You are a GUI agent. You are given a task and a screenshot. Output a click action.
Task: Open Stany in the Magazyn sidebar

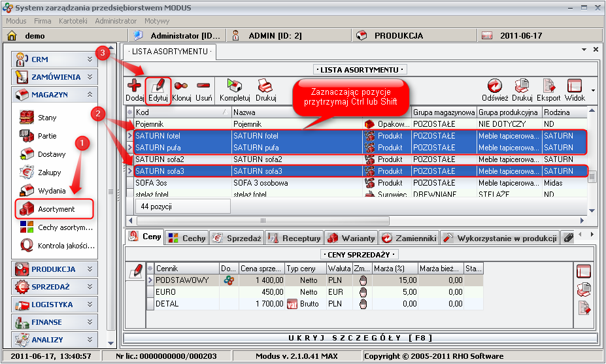click(x=47, y=118)
